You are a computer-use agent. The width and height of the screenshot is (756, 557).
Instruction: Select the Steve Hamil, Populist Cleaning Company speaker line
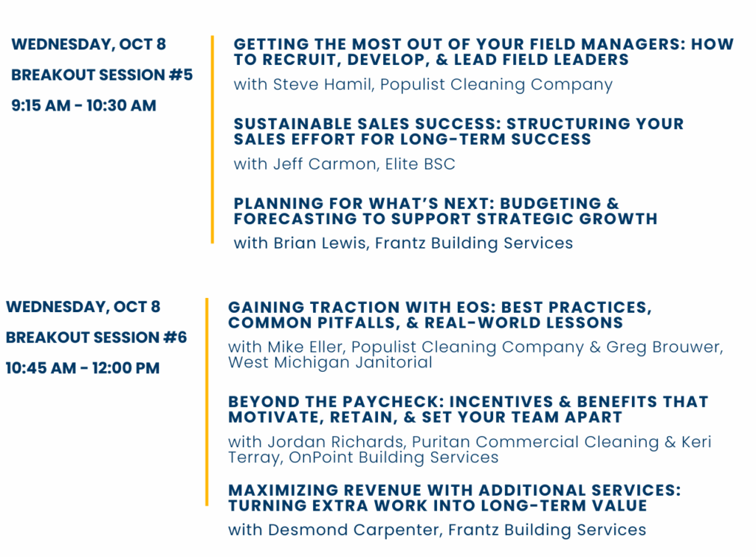tap(423, 85)
